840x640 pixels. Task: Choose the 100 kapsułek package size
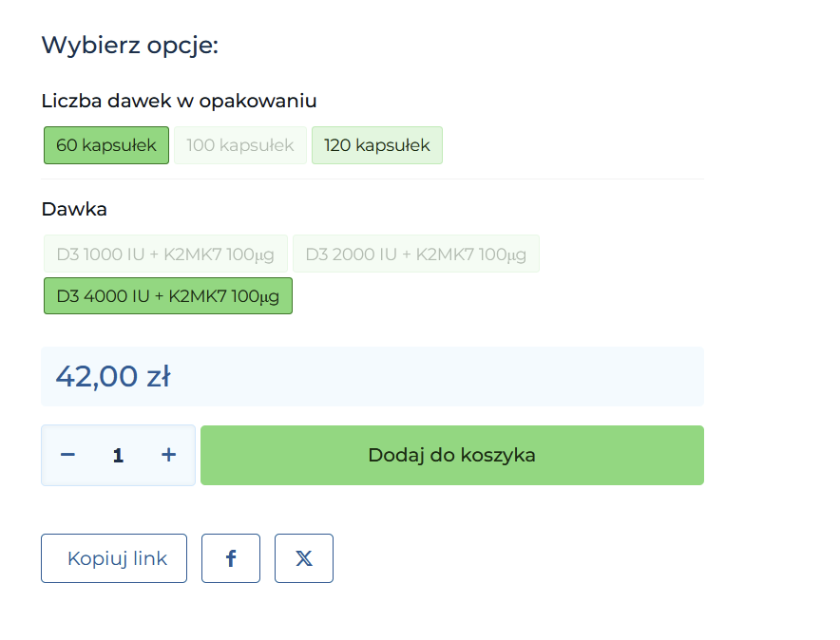(x=240, y=145)
